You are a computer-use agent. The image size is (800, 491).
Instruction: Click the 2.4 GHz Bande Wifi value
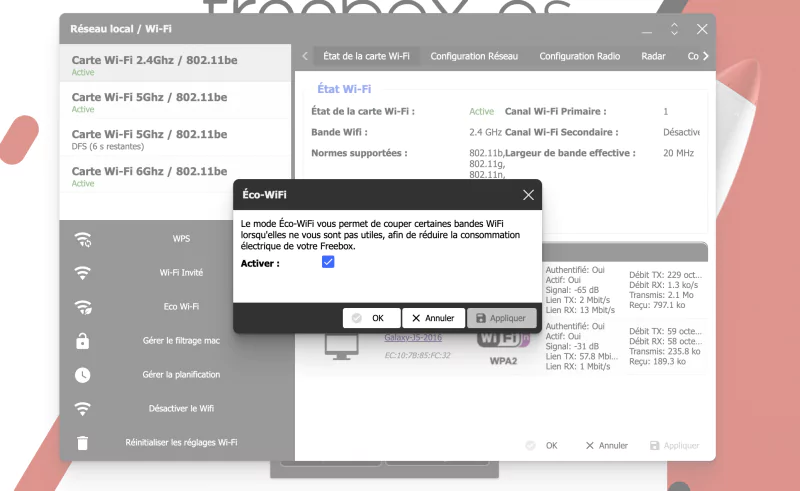pyautogui.click(x=486, y=132)
